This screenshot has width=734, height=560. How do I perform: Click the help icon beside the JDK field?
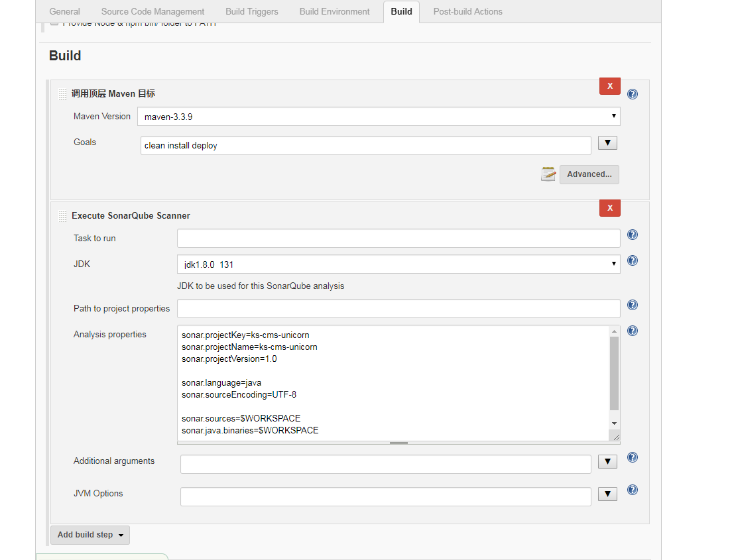tap(632, 260)
